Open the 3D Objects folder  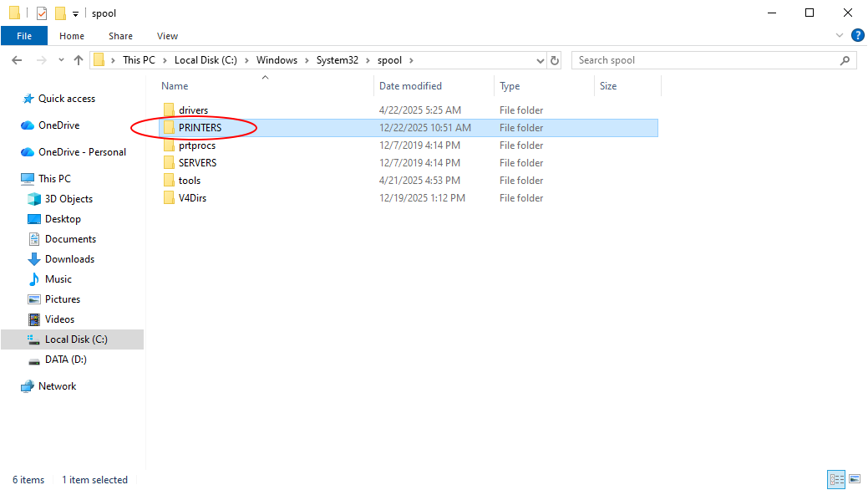coord(69,199)
